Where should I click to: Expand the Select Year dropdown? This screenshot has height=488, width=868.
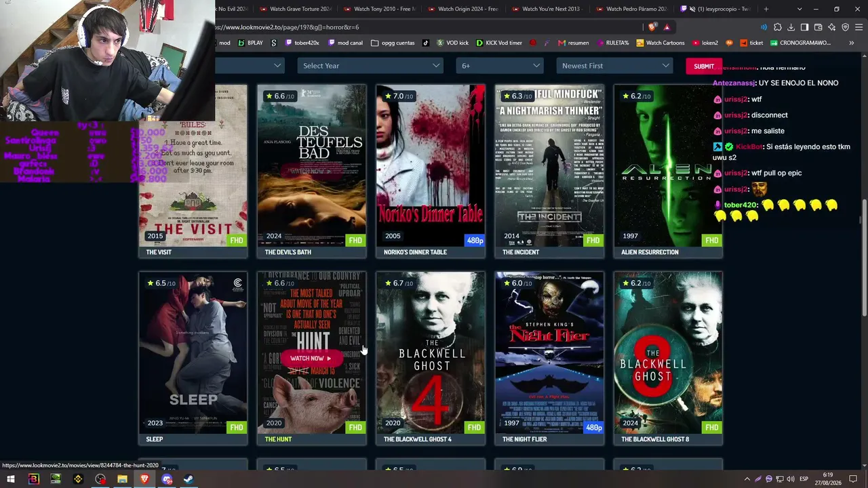click(371, 66)
